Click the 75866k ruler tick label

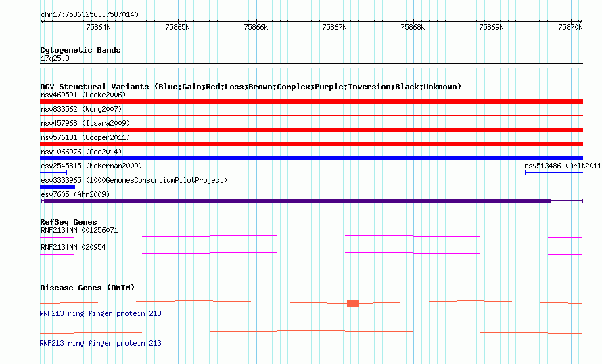click(256, 27)
